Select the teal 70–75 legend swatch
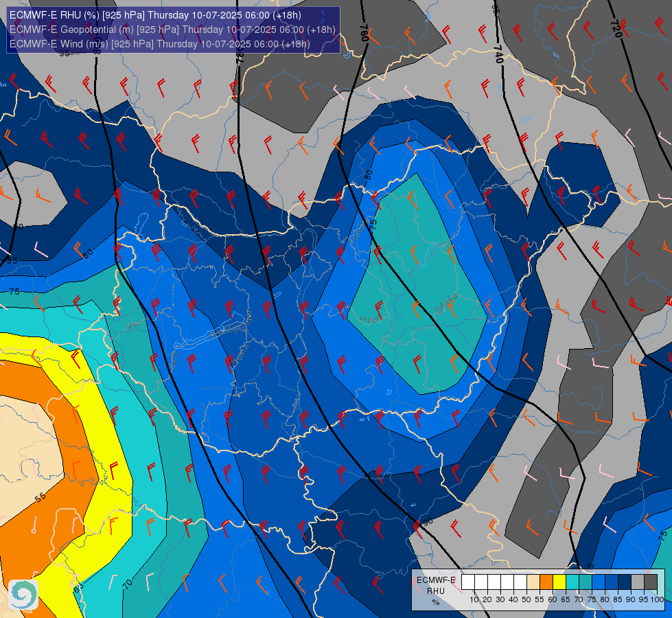The height and width of the screenshot is (618, 672). (x=585, y=582)
